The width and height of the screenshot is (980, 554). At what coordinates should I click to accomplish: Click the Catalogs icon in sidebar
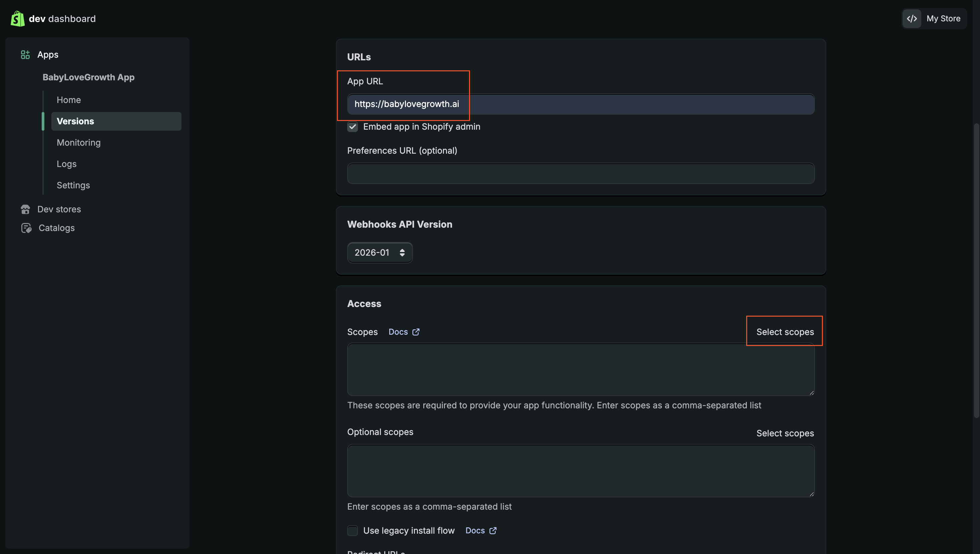tap(26, 228)
